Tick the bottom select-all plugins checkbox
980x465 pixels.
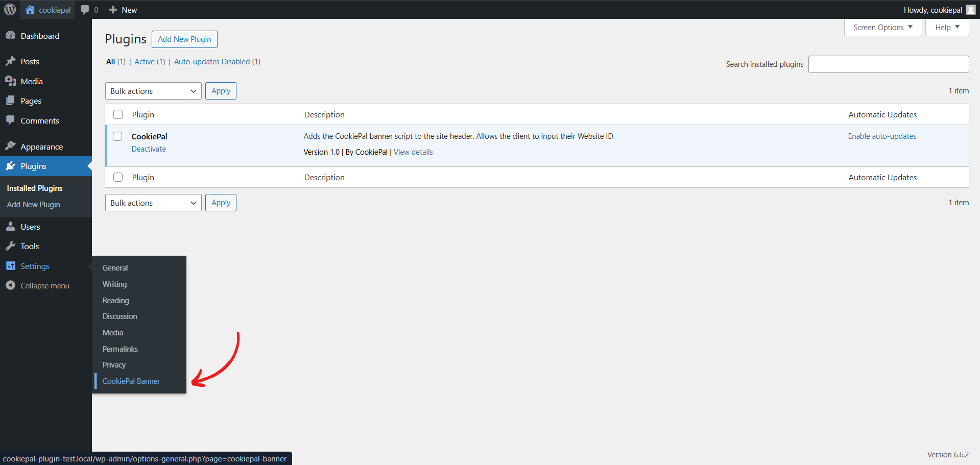coord(117,177)
